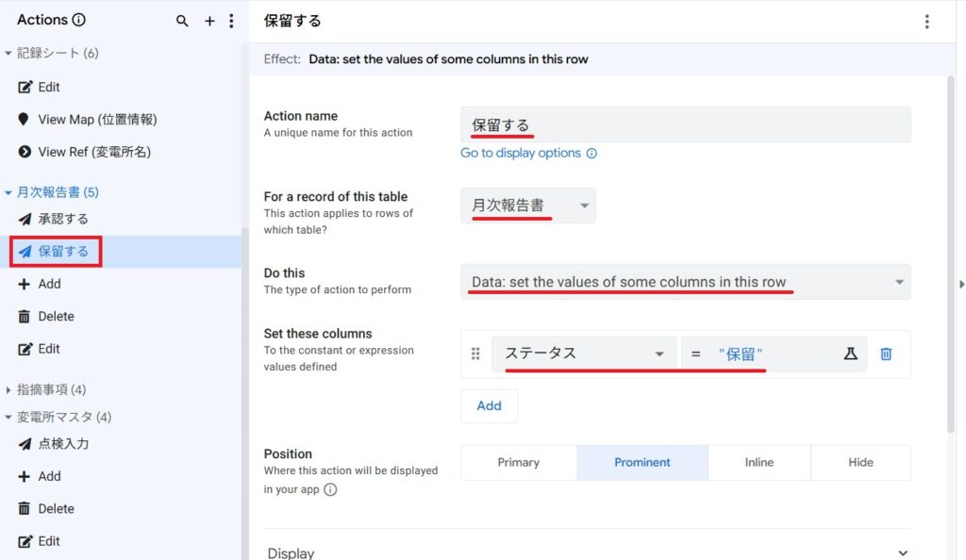
Task: Open Go to display options link
Action: click(x=521, y=153)
